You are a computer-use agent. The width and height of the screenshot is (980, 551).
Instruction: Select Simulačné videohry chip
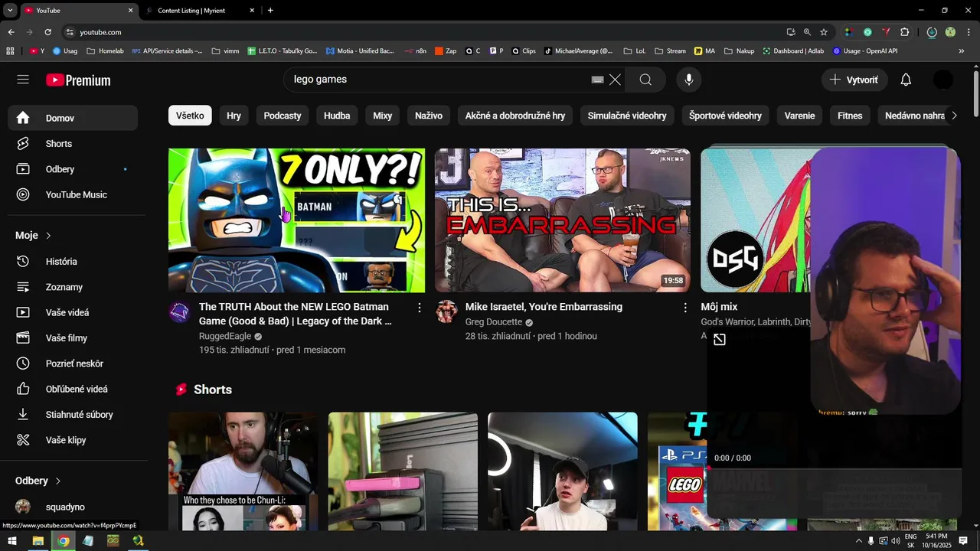627,116
